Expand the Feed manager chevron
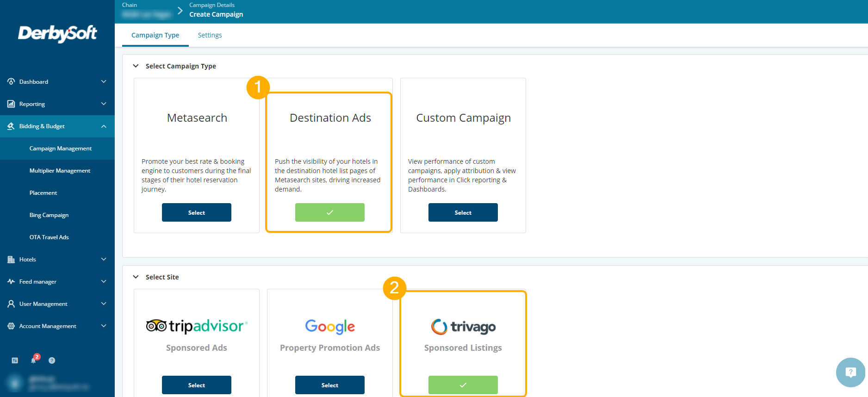The image size is (868, 397). click(x=104, y=281)
